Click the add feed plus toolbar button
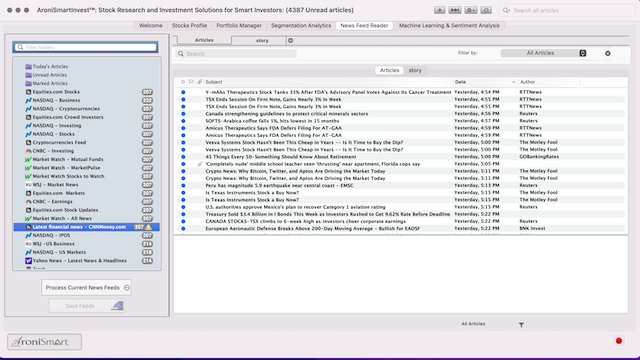 pyautogui.click(x=440, y=10)
